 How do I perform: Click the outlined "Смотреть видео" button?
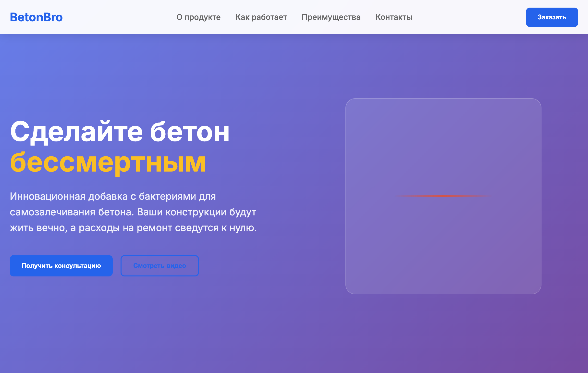[x=159, y=265]
